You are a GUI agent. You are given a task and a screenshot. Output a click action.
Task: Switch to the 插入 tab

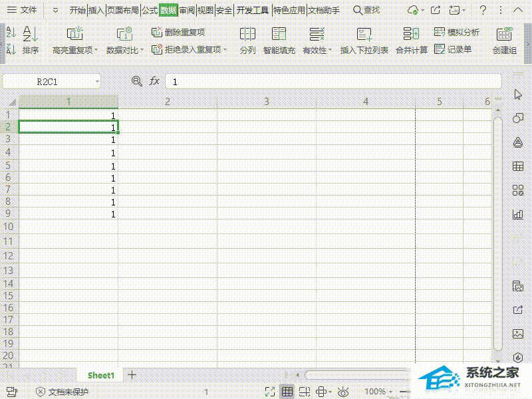click(x=96, y=10)
